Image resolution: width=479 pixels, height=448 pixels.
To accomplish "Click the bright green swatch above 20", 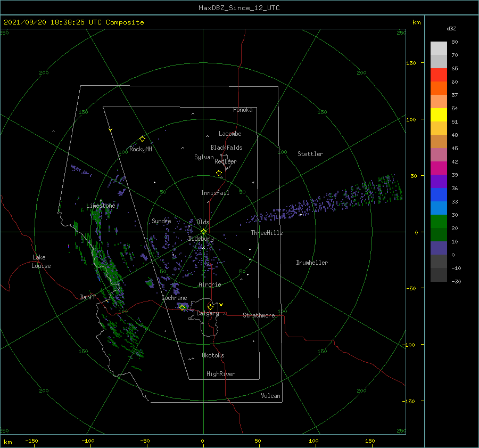I will [x=439, y=222].
